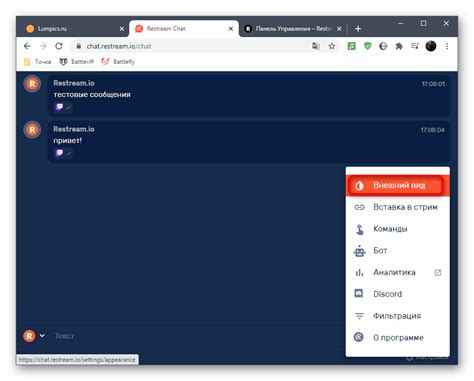Click the привет! message text
The height and width of the screenshot is (381, 474).
pos(67,141)
